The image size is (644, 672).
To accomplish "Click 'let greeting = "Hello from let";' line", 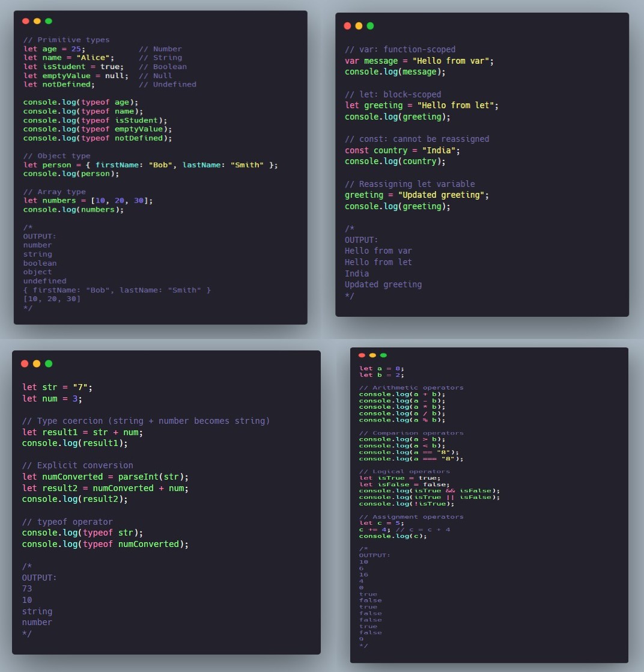I will click(x=422, y=105).
